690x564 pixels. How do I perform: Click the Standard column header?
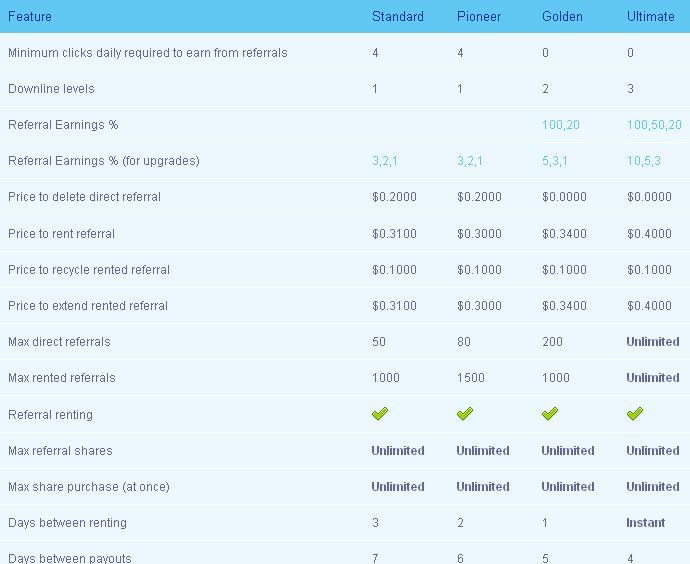398,17
